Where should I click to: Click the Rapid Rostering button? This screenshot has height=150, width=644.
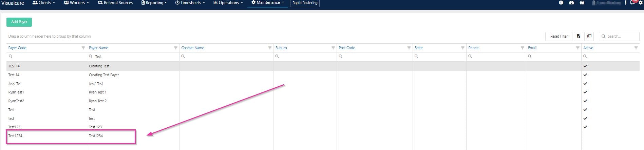pos(305,3)
